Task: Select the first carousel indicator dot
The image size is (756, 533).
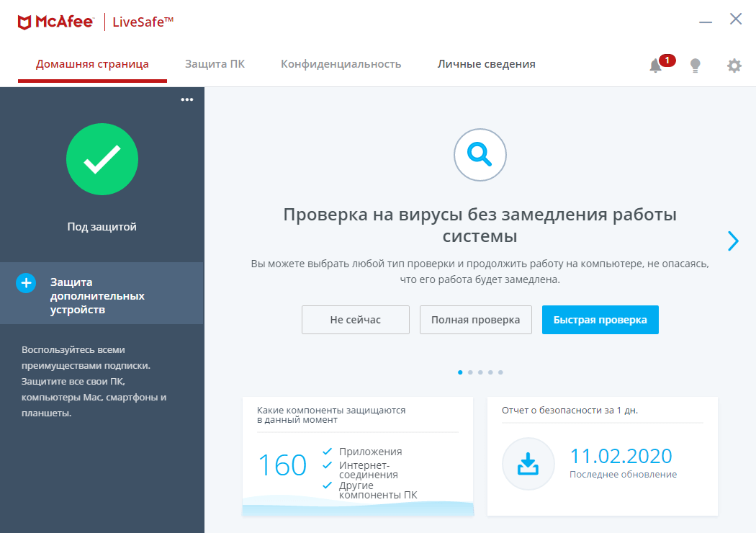Action: coord(461,372)
